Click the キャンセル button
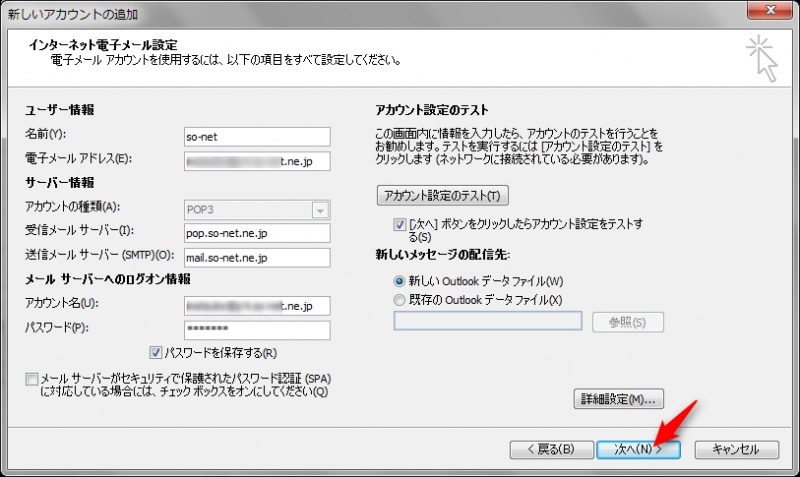This screenshot has height=477, width=800. 736,449
